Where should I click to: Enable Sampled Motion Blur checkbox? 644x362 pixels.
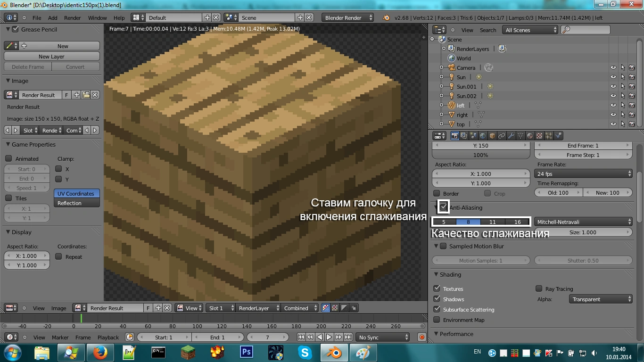(x=443, y=246)
